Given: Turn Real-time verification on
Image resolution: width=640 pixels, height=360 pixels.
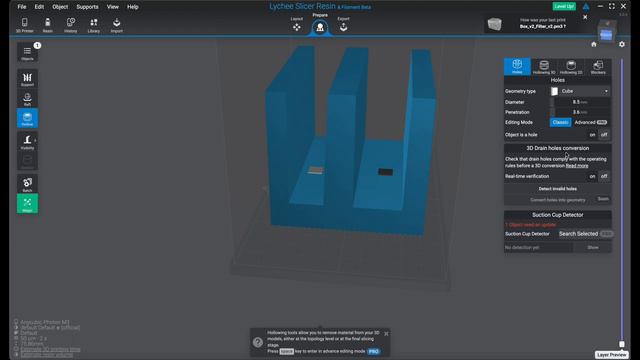Looking at the screenshot, I should (x=592, y=176).
